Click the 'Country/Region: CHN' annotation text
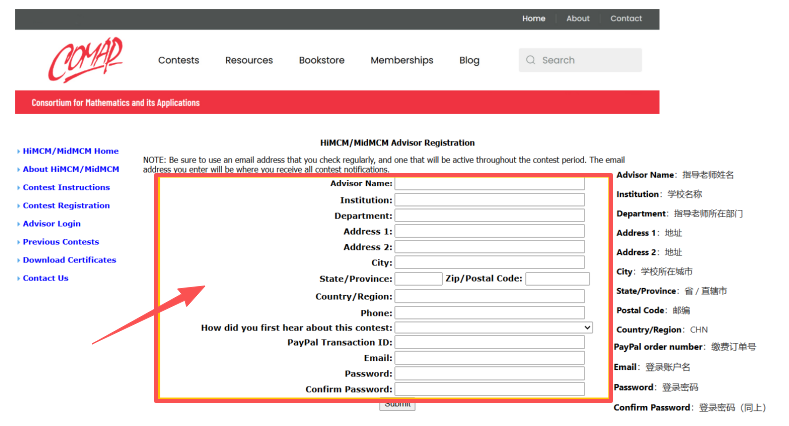Viewport: 789px width, 426px height. pos(662,330)
